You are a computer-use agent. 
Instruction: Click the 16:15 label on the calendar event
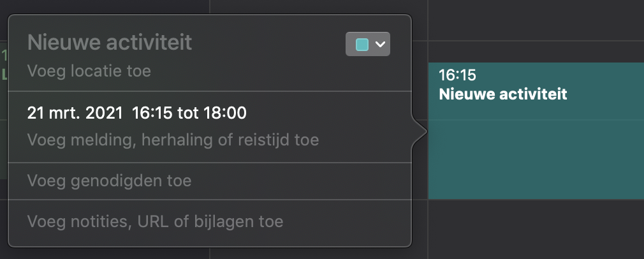pos(457,75)
